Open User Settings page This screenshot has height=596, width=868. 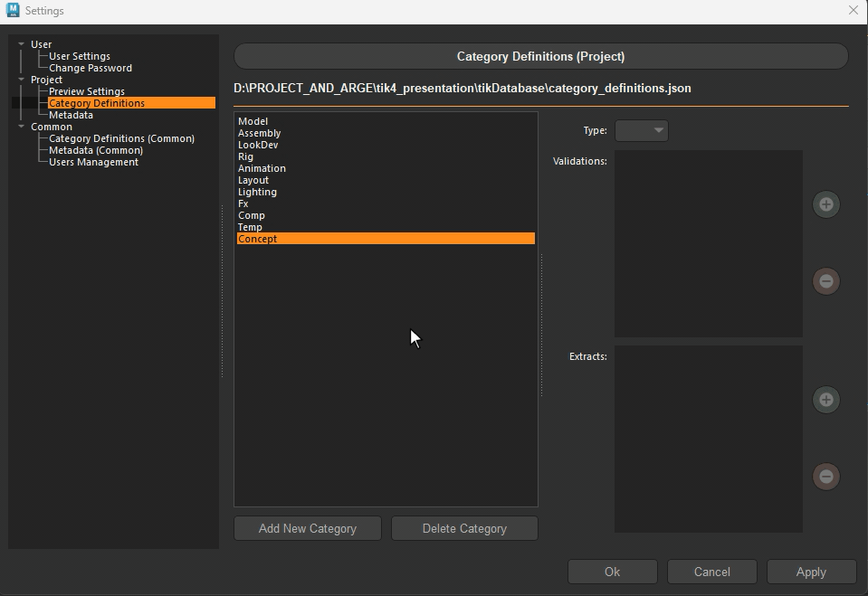tap(79, 56)
